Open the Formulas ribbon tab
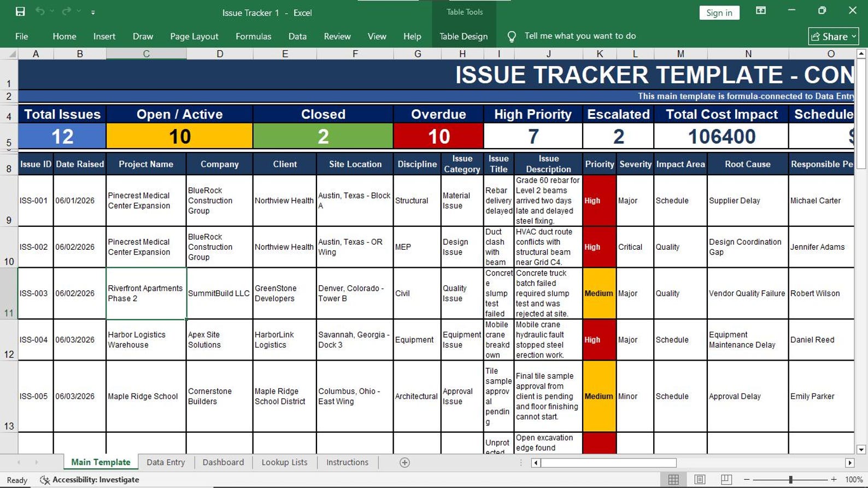The width and height of the screenshot is (868, 488). click(253, 36)
